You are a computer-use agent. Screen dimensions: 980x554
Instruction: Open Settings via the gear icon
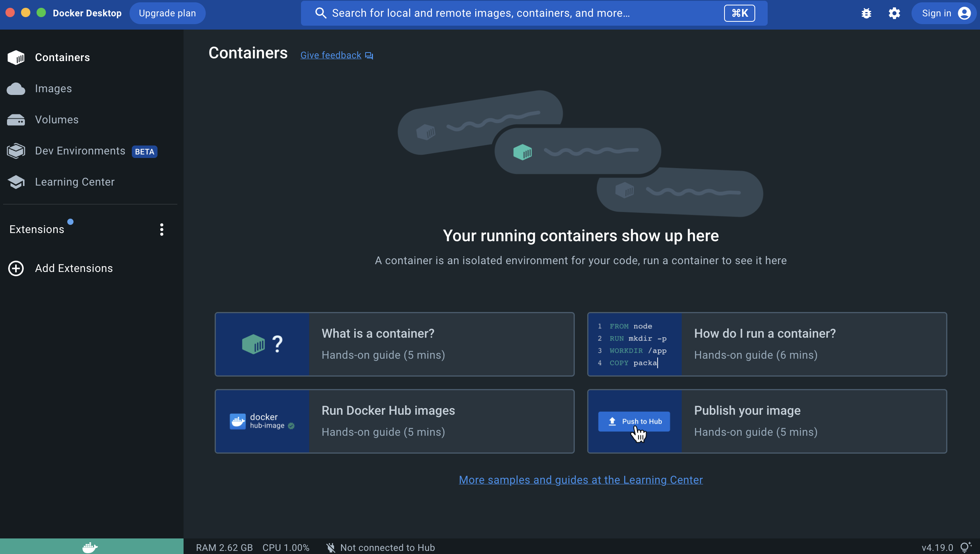(894, 13)
